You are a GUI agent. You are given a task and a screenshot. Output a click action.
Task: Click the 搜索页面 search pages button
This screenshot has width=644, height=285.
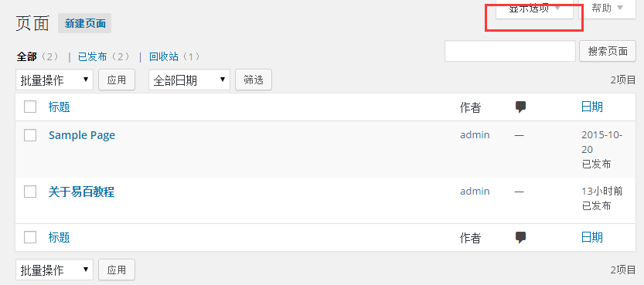point(608,51)
